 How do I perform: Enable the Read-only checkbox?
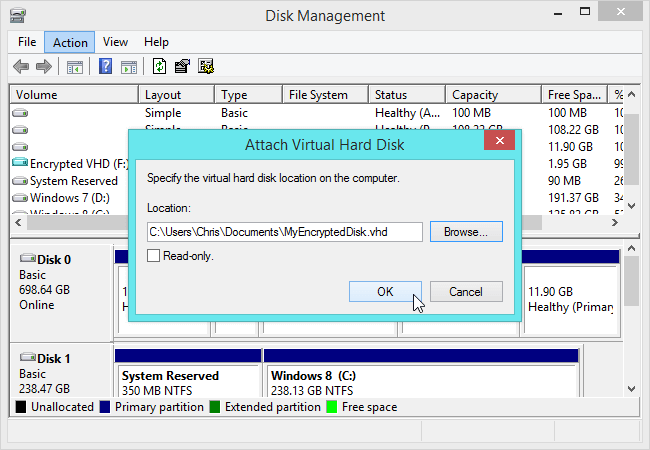coord(153,256)
